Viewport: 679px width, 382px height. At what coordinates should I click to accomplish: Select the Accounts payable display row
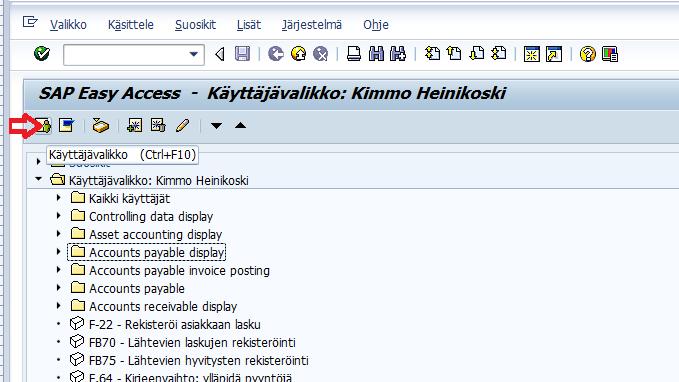[x=156, y=253]
